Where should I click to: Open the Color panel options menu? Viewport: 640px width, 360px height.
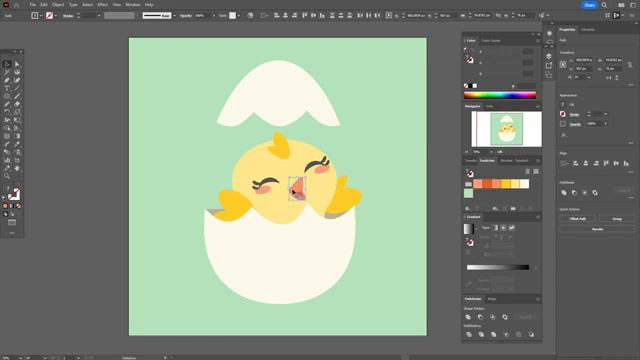coord(538,41)
